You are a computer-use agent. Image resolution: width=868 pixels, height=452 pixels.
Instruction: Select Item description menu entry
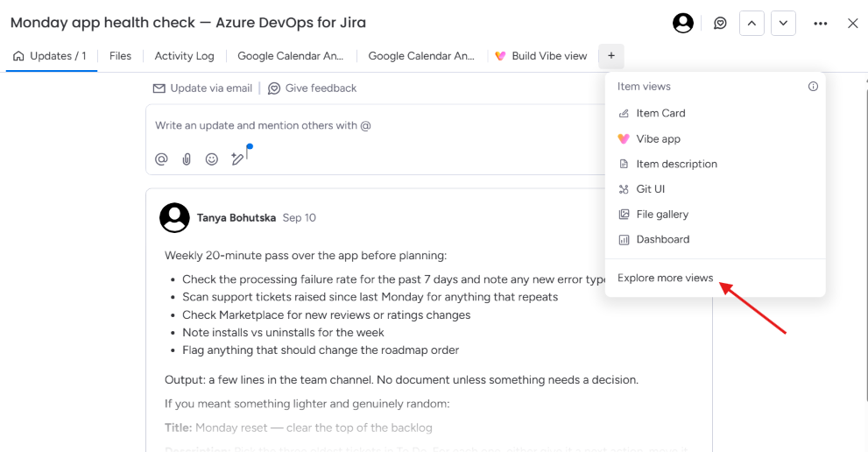coord(716,164)
